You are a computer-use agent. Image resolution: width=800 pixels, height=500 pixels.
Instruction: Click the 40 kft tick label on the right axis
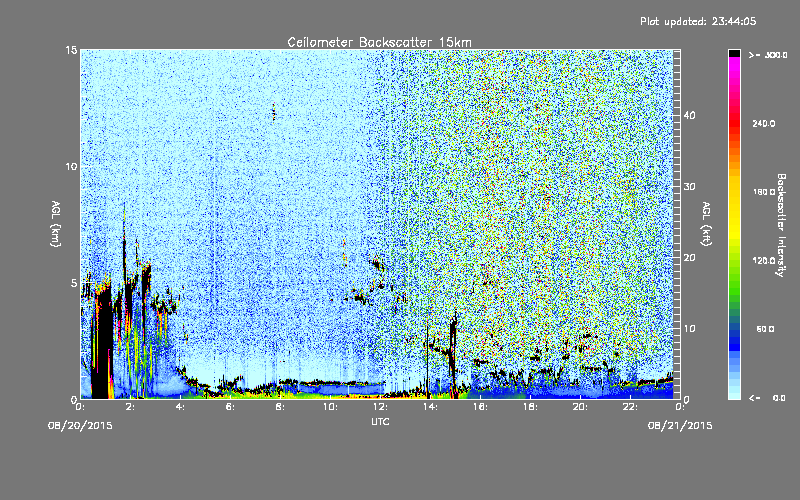click(689, 116)
